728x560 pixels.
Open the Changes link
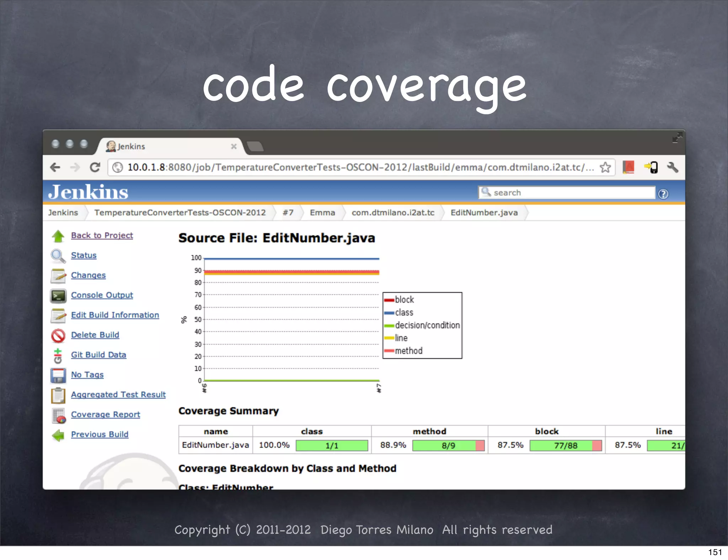[x=88, y=275]
